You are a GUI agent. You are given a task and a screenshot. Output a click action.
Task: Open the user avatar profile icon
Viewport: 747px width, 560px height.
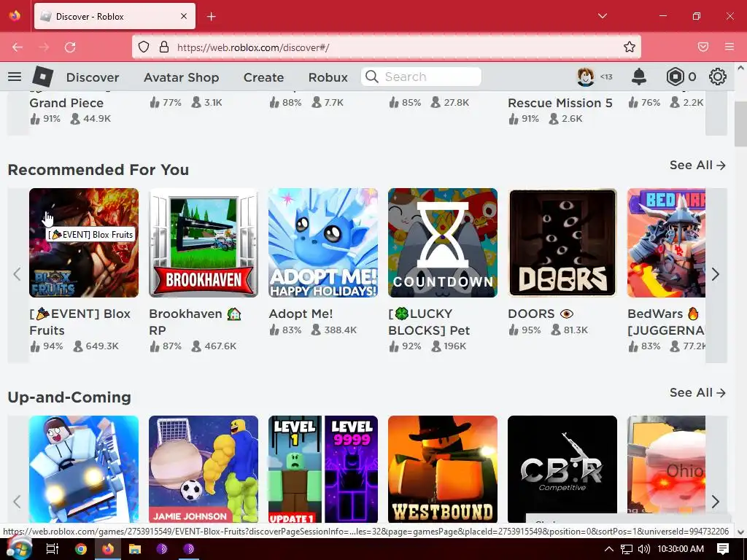586,77
